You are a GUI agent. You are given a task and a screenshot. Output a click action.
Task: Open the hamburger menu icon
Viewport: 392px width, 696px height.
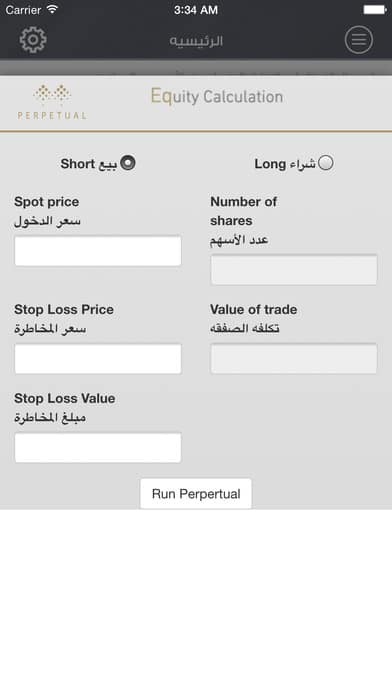coord(359,40)
